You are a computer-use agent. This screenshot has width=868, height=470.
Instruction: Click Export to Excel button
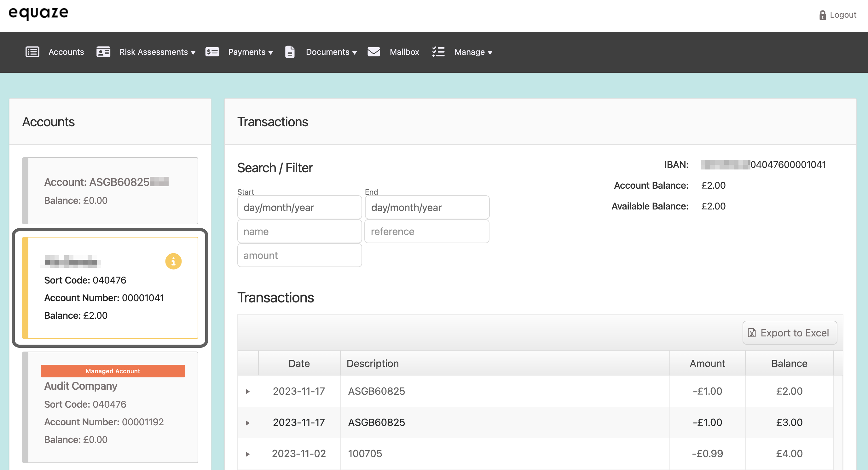790,333
